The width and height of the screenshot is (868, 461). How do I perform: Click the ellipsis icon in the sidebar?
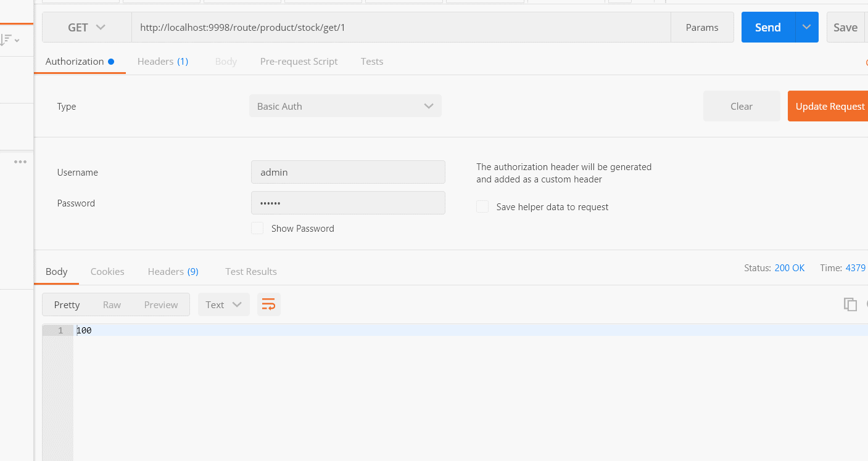(x=20, y=161)
